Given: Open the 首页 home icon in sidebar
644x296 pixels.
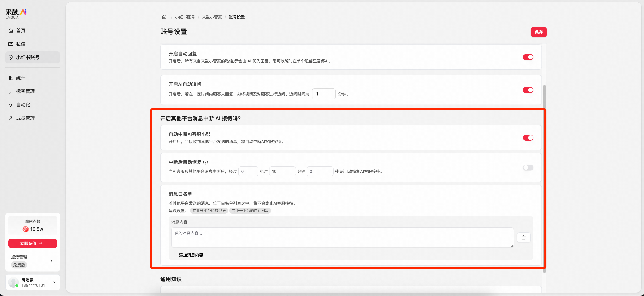Looking at the screenshot, I should tap(11, 31).
